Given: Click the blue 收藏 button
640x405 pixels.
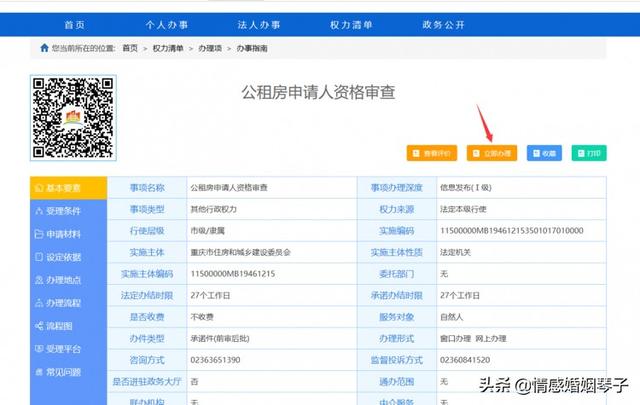Looking at the screenshot, I should coord(544,153).
